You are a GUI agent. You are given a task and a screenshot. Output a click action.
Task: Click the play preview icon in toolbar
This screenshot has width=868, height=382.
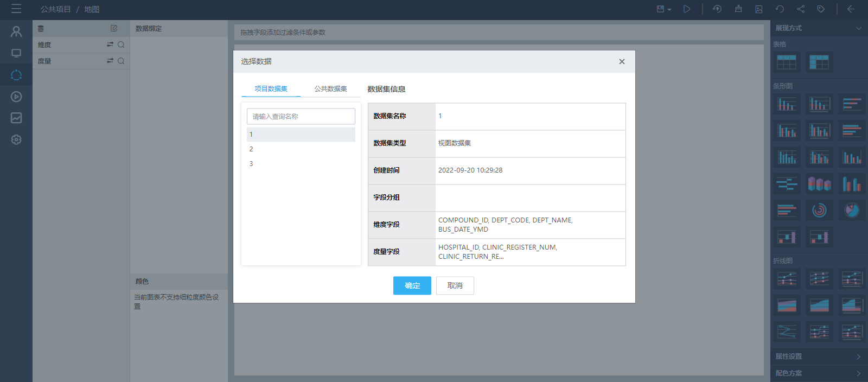point(687,9)
